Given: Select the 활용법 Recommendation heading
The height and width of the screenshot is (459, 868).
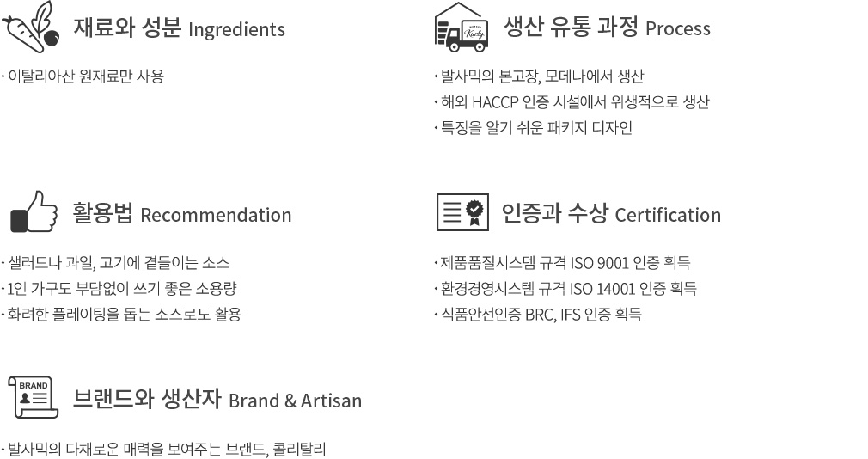Looking at the screenshot, I should [182, 214].
